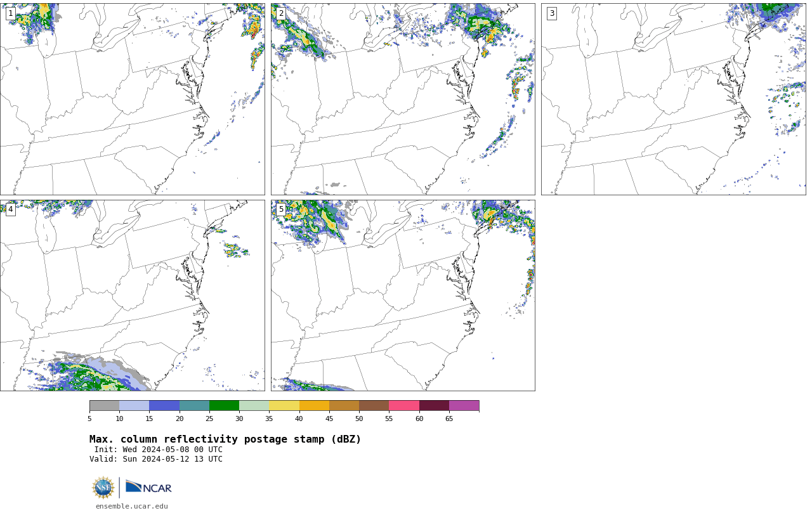This screenshot has height=513, width=812.
Task: Select the brown 50-55 dBZ swatch
Action: click(374, 406)
